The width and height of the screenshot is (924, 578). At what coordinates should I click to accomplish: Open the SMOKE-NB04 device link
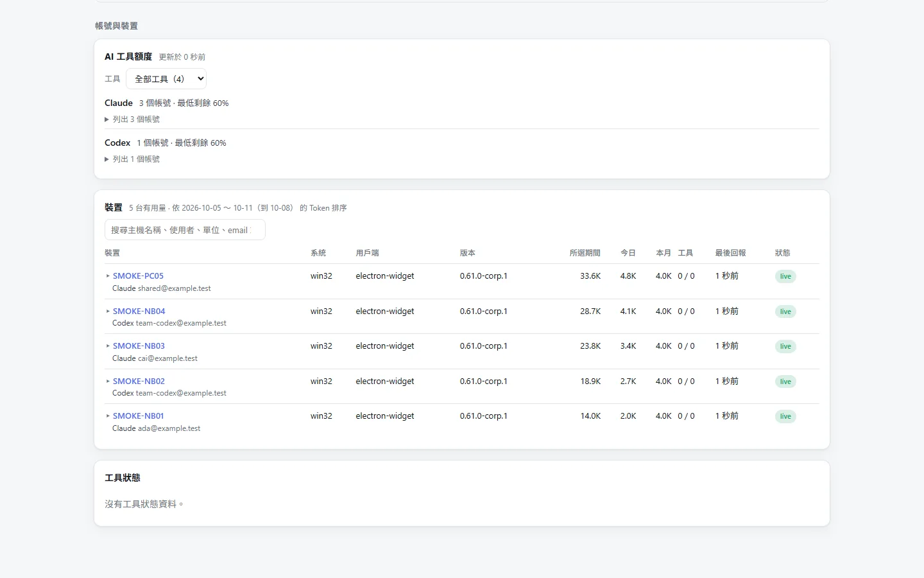tap(139, 311)
